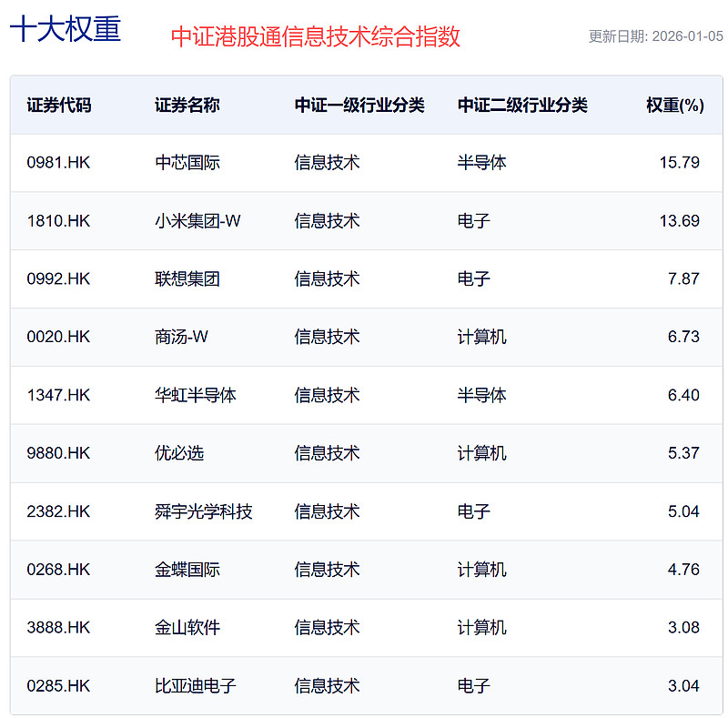Click the 中证一级行业分类 column header
Screen dimensions: 728x718
pyautogui.click(x=359, y=106)
